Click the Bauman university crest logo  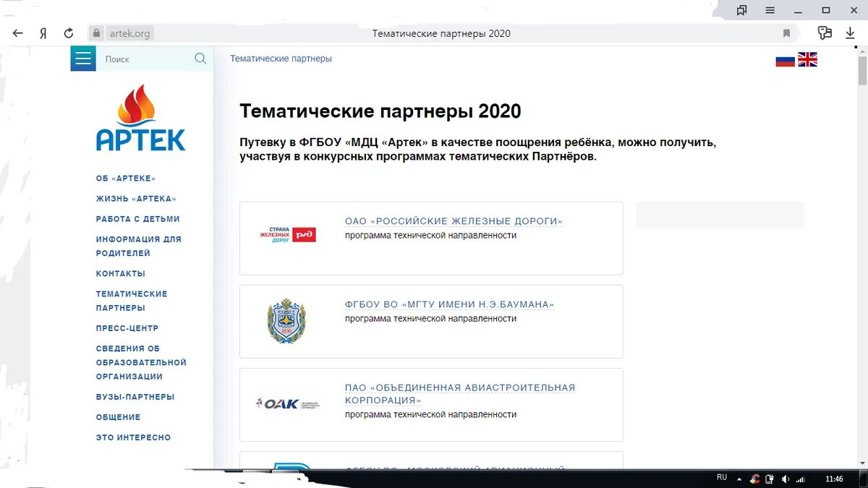(286, 320)
